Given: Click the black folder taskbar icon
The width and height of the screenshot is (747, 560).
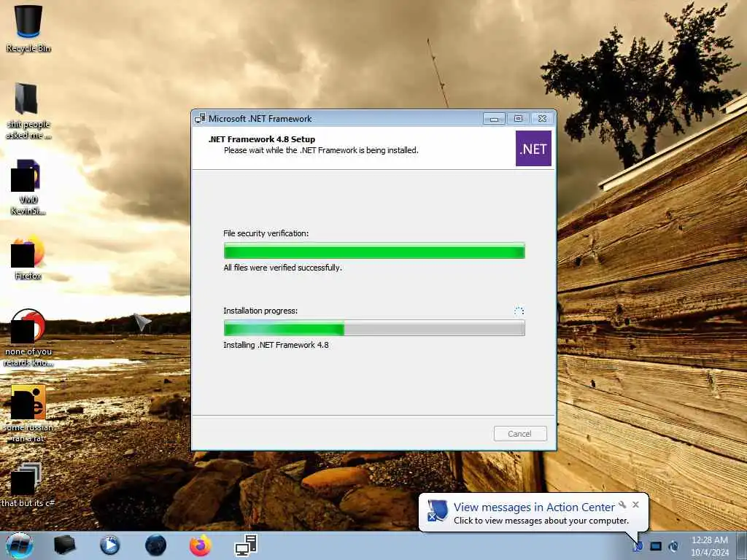Looking at the screenshot, I should point(64,545).
